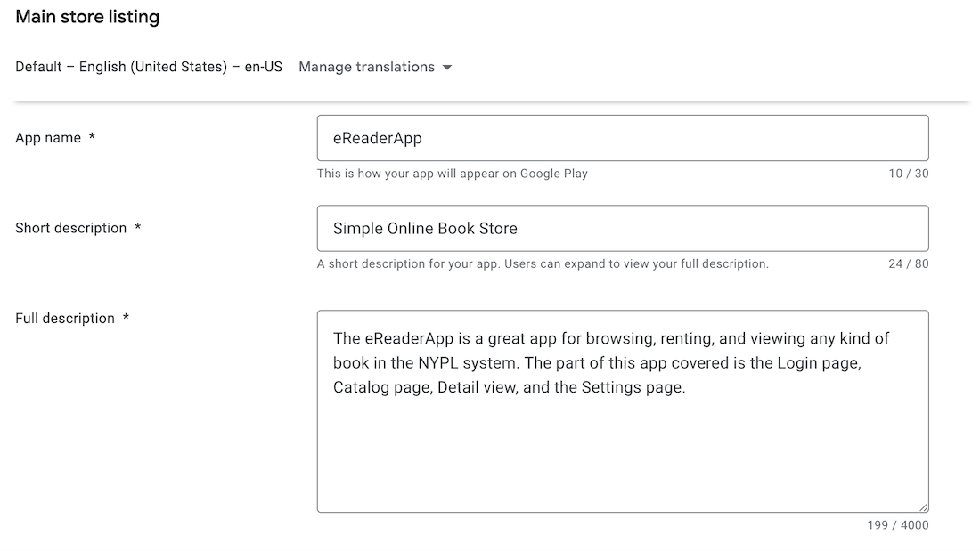Click the required asterisk beside Short description
The height and width of the screenshot is (551, 980).
137,228
